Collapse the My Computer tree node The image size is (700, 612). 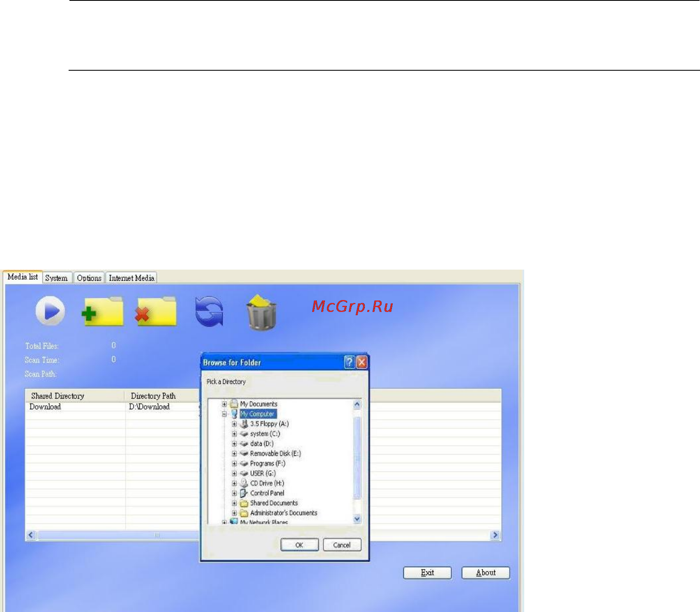[224, 414]
